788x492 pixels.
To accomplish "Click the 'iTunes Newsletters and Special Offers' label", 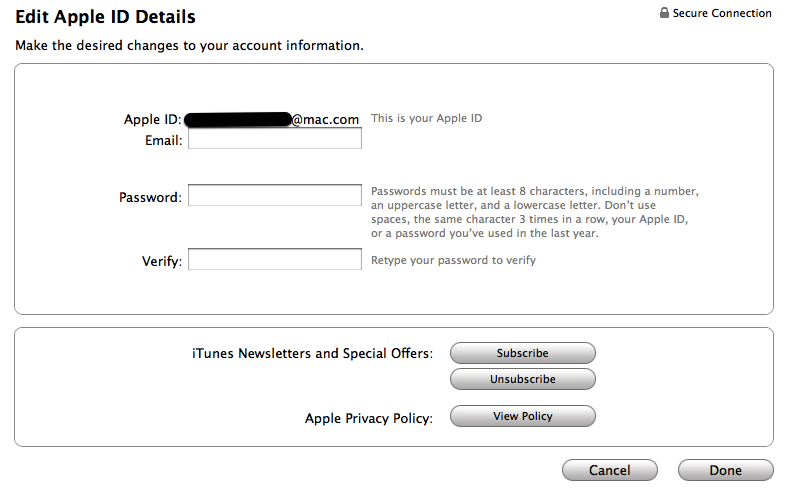I will (x=312, y=353).
